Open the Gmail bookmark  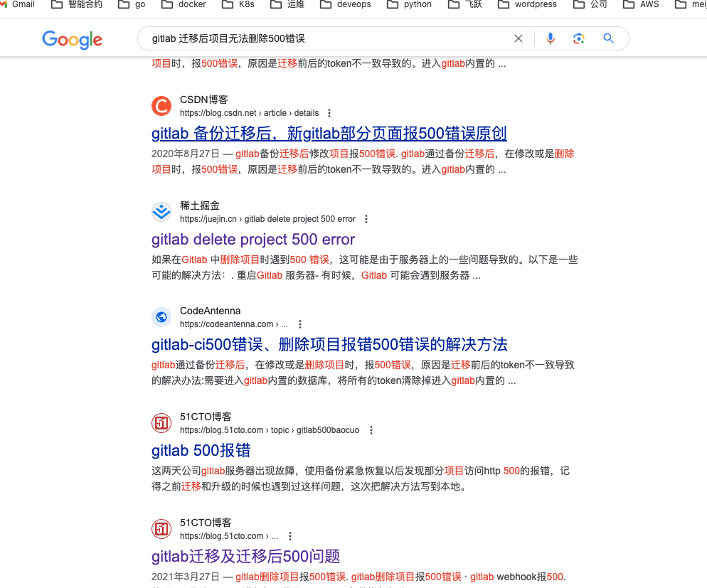[x=18, y=4]
